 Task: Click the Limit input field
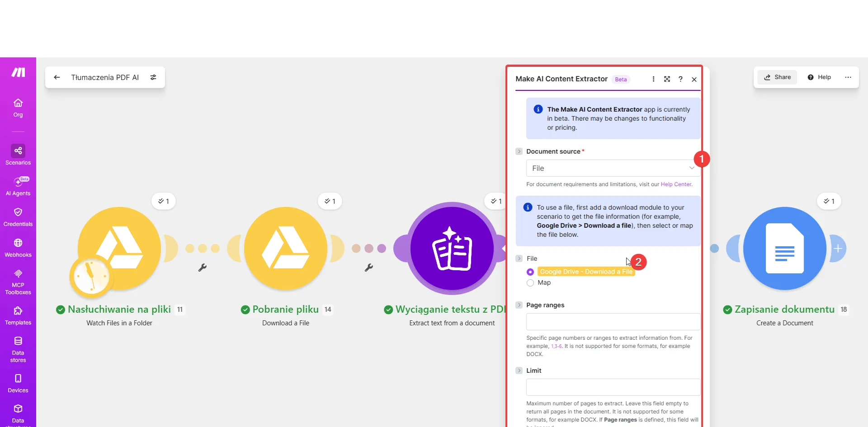point(613,387)
